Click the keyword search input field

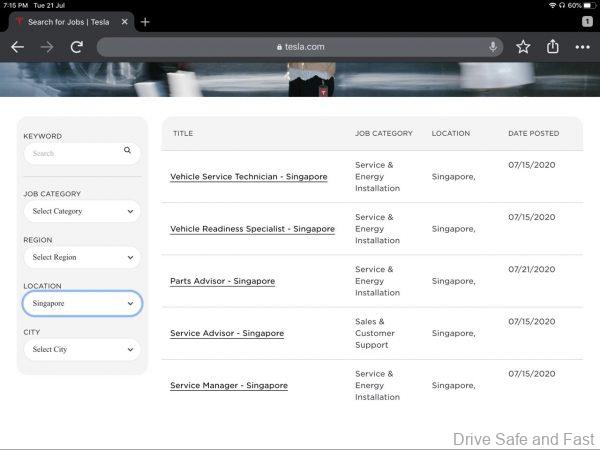tap(72, 153)
